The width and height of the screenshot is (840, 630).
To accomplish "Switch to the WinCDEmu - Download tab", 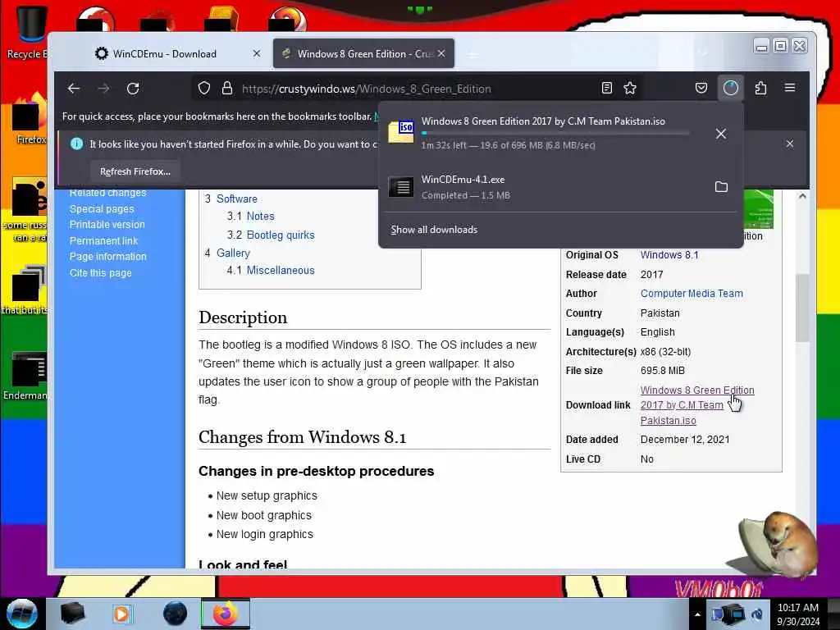I will click(x=164, y=53).
